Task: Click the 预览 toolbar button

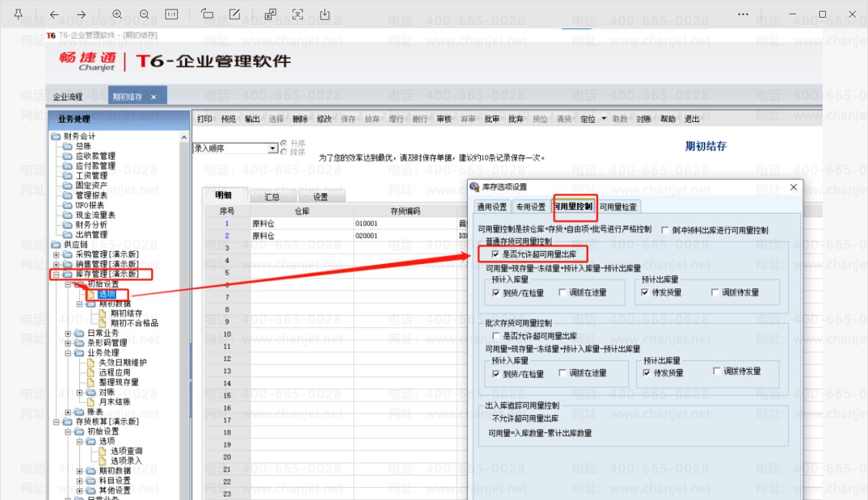Action: [x=229, y=119]
